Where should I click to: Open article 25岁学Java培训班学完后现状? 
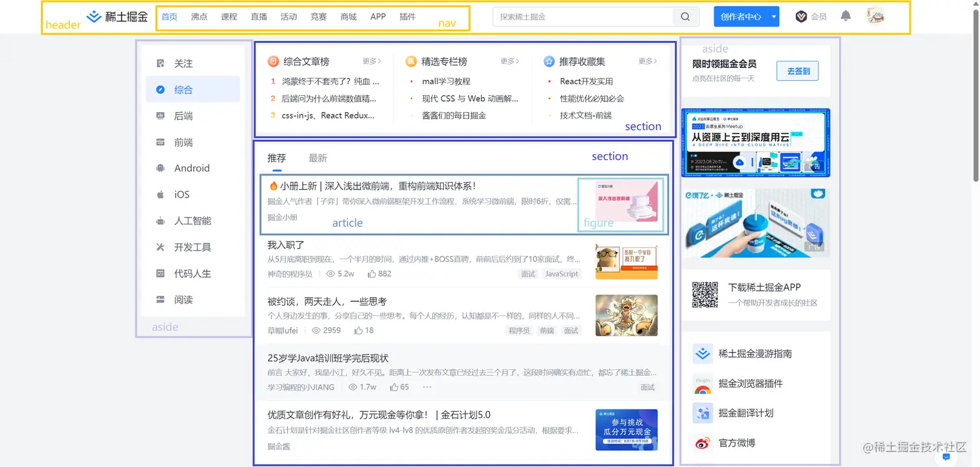(x=328, y=358)
